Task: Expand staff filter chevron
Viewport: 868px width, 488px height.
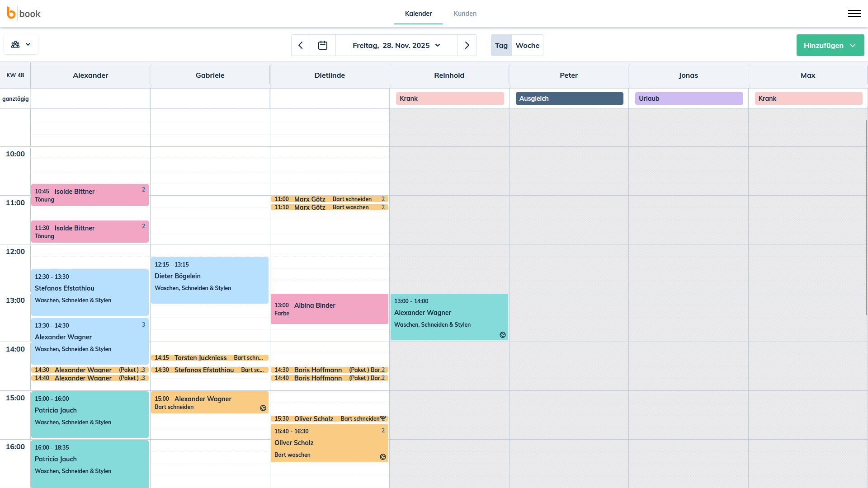Action: (28, 44)
